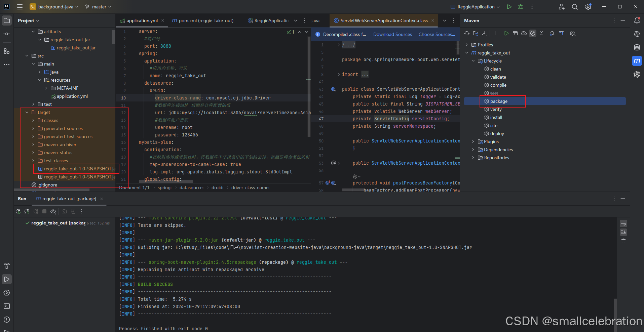Click the Download Sources link
The width and height of the screenshot is (644, 332).
click(x=392, y=34)
